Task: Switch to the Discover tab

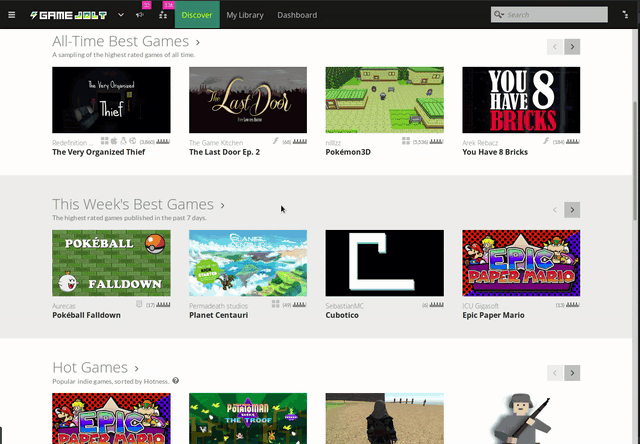Action: coord(197,15)
